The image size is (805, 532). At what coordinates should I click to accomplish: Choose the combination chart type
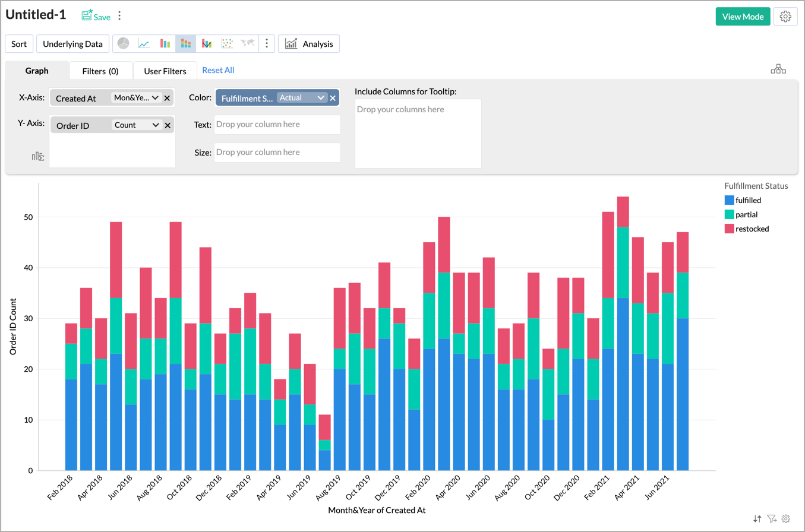206,43
